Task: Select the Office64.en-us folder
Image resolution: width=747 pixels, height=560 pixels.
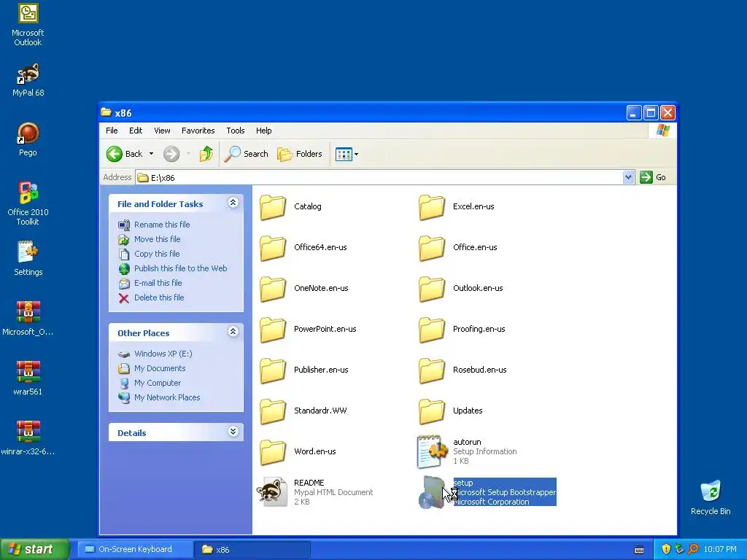Action: (x=303, y=248)
